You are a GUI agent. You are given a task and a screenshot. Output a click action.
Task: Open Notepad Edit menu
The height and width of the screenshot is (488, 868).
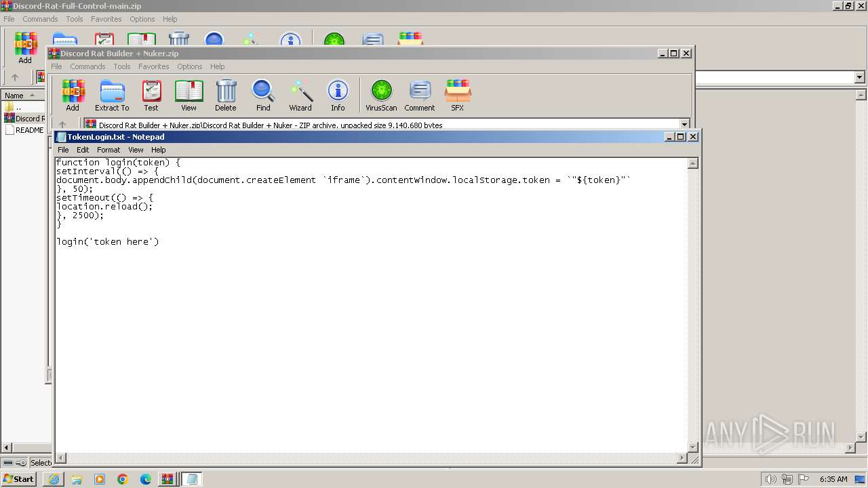click(83, 150)
